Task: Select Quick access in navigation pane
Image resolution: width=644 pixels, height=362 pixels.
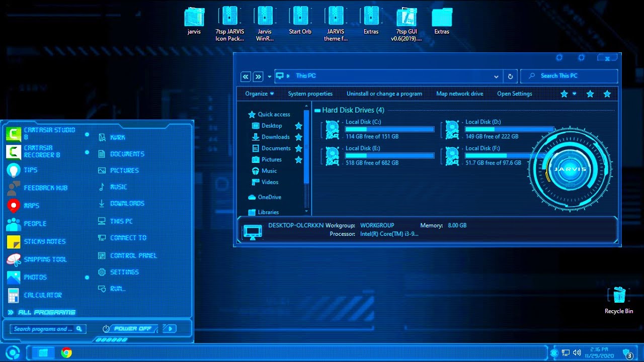Action: pos(269,114)
